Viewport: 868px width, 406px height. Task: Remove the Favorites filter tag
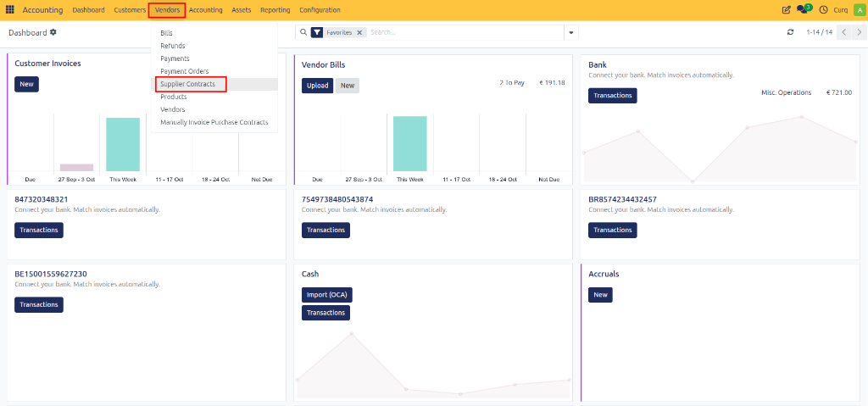[x=359, y=33]
